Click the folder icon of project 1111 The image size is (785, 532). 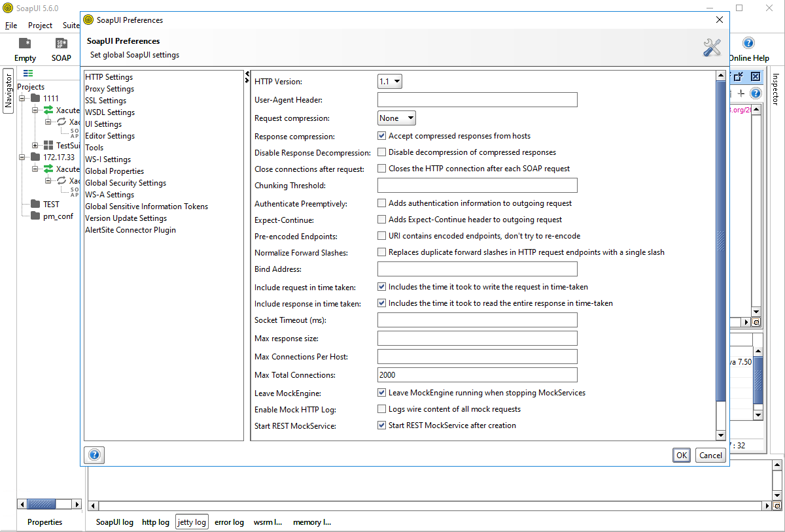[35, 98]
